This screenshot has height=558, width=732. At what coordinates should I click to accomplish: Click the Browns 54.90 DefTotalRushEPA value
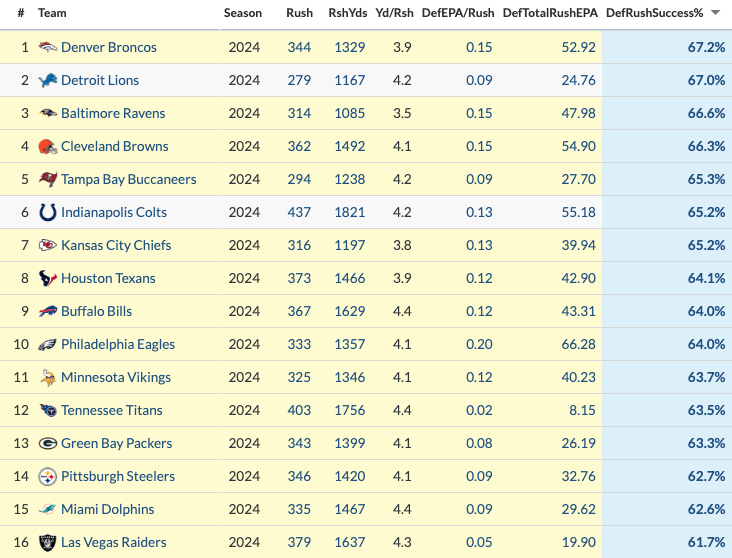pyautogui.click(x=578, y=146)
